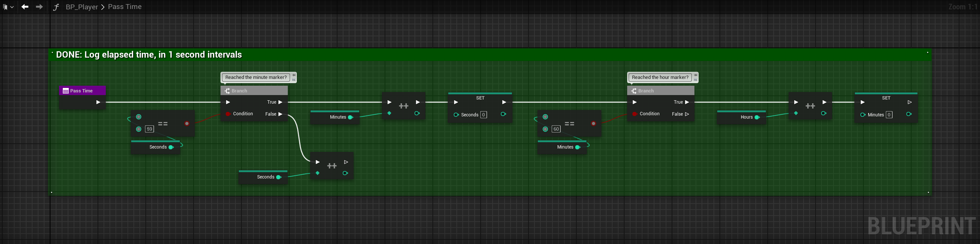Click the exec input pin of the Minutes increment node

coord(389,102)
